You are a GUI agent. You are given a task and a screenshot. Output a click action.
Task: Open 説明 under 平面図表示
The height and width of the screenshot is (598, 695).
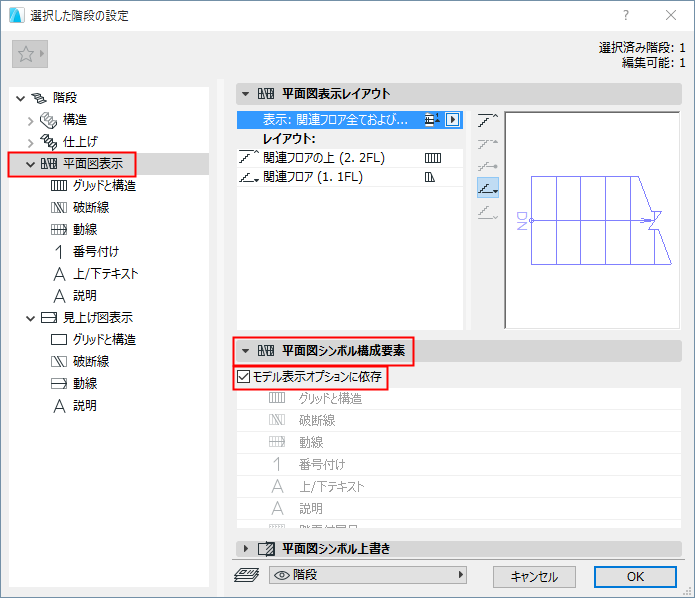[x=85, y=296]
